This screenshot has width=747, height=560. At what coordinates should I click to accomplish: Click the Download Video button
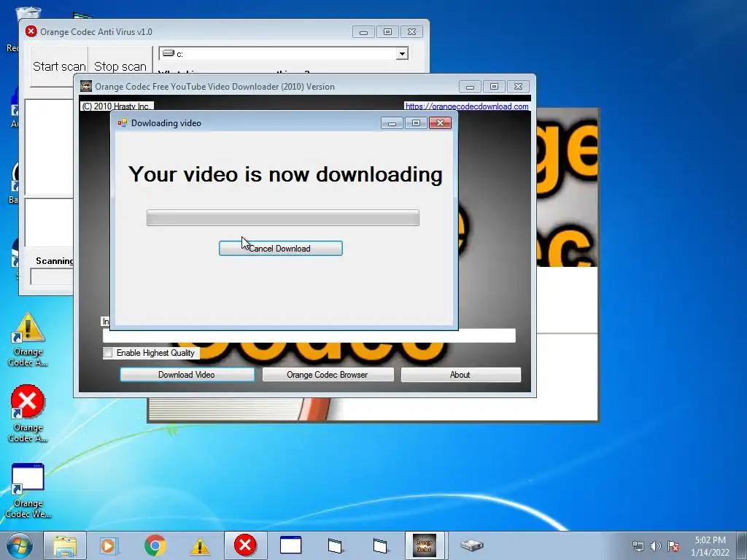187,375
